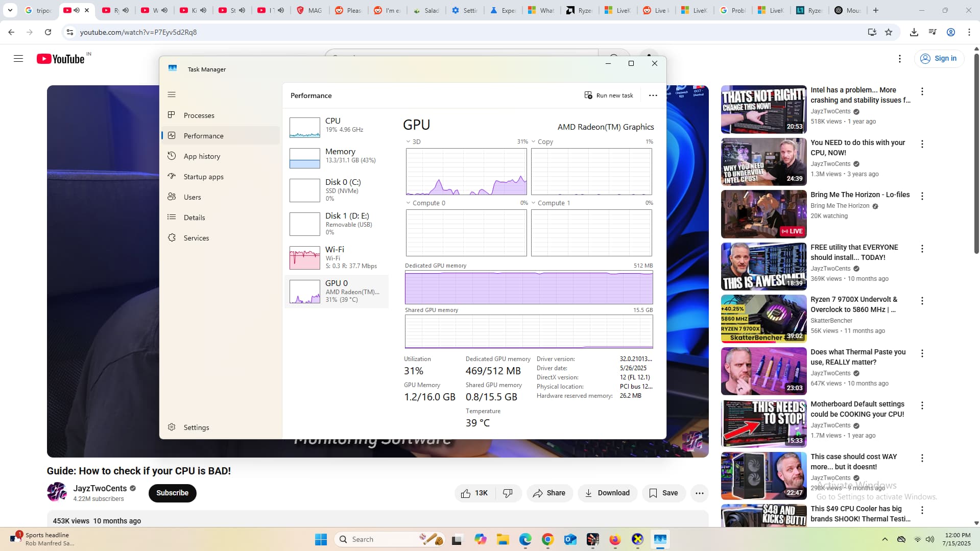The height and width of the screenshot is (551, 980).
Task: Click Run new task button
Action: tap(609, 95)
